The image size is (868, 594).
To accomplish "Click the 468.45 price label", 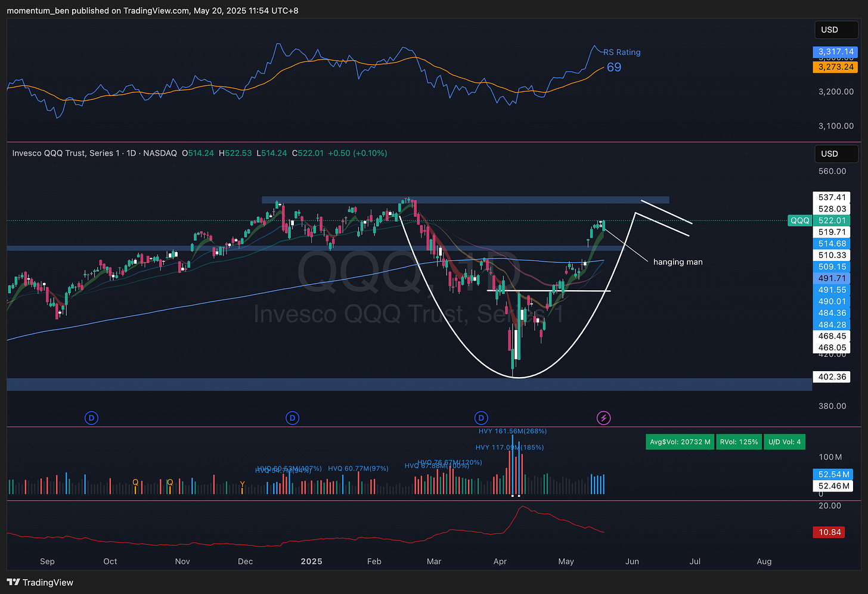I will [832, 336].
